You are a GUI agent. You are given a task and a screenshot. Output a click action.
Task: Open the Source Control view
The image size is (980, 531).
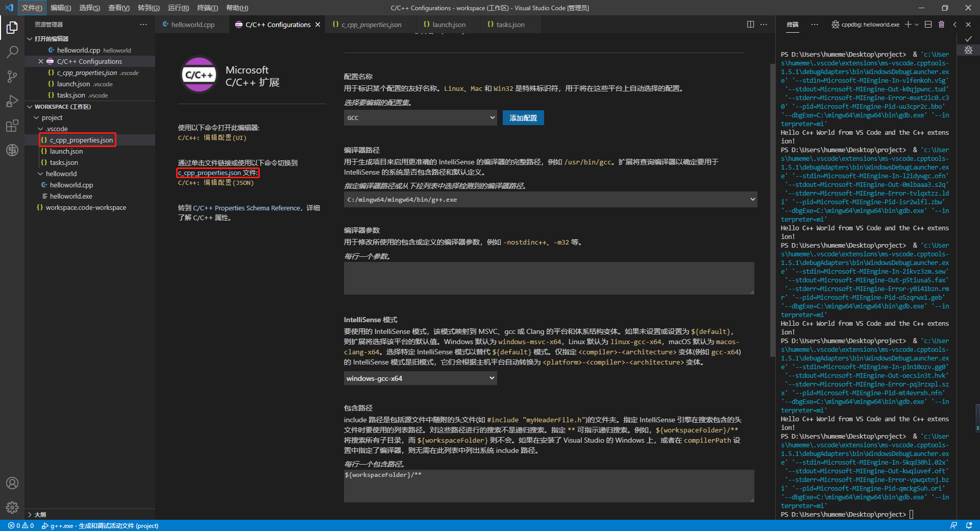coord(12,77)
